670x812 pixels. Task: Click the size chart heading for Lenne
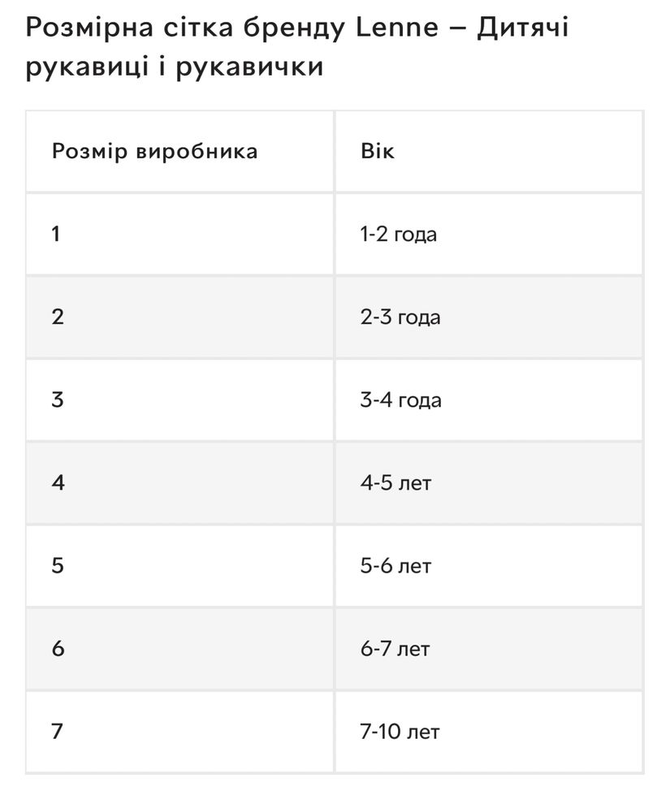click(297, 48)
